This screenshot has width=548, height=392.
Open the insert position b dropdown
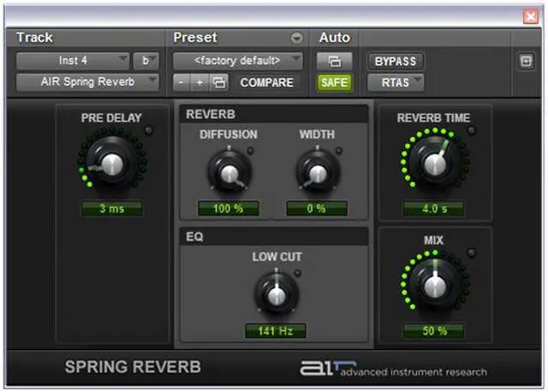tap(146, 61)
